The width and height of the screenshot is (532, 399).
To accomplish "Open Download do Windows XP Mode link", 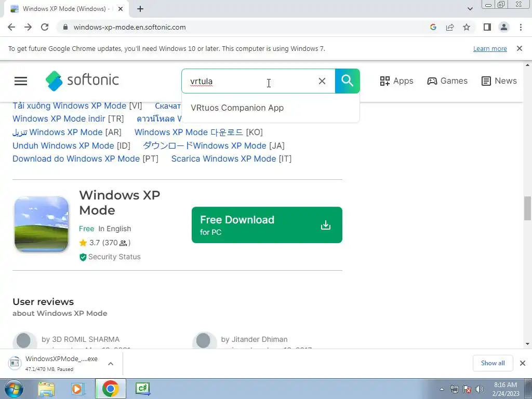I will 76,159.
